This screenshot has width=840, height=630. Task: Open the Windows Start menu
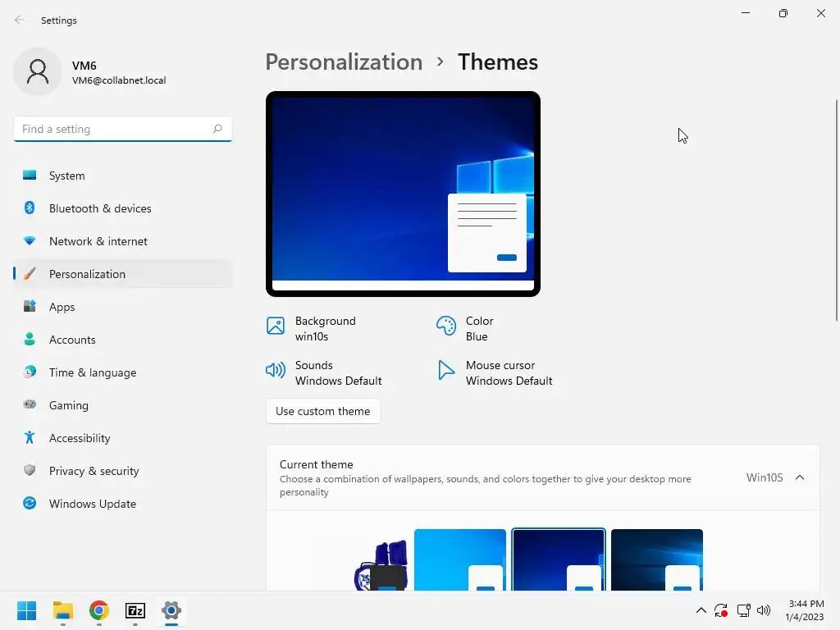click(26, 610)
